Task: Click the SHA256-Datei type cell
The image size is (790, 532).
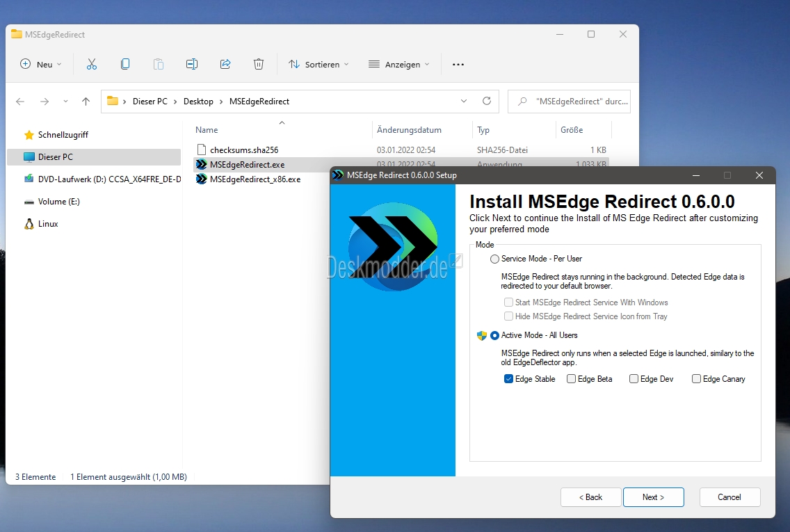Action: tap(502, 150)
